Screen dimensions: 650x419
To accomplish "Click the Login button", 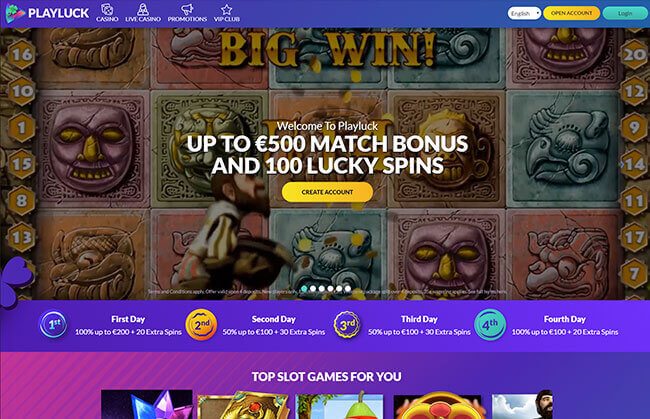I will coord(625,13).
